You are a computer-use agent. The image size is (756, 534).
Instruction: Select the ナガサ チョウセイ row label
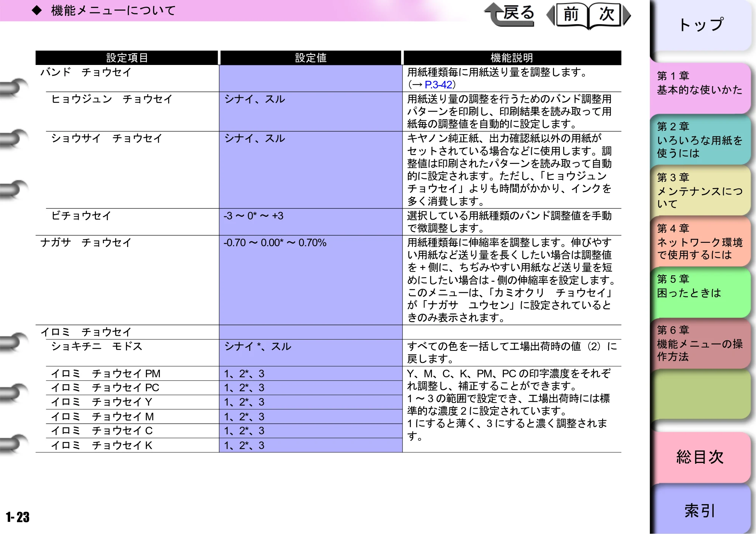click(86, 242)
